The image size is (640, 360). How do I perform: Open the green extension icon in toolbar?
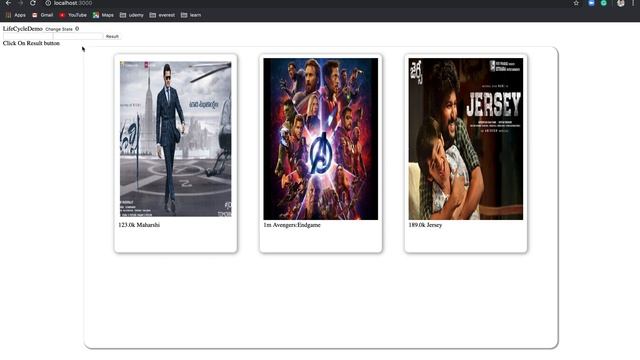click(603, 3)
